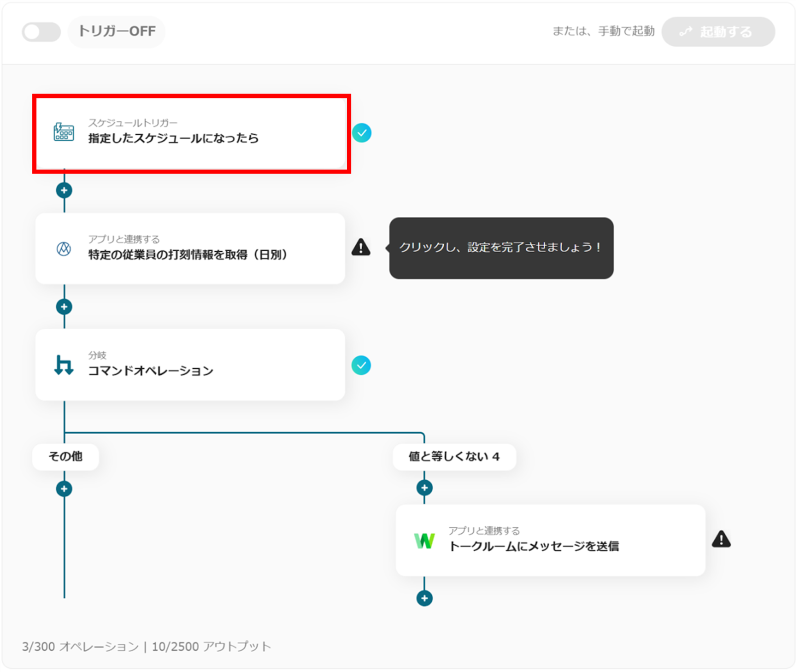The width and height of the screenshot is (796, 672).
Task: Open the 特定の従業員の打刻情報を取得（日別） step
Action: pos(190,249)
